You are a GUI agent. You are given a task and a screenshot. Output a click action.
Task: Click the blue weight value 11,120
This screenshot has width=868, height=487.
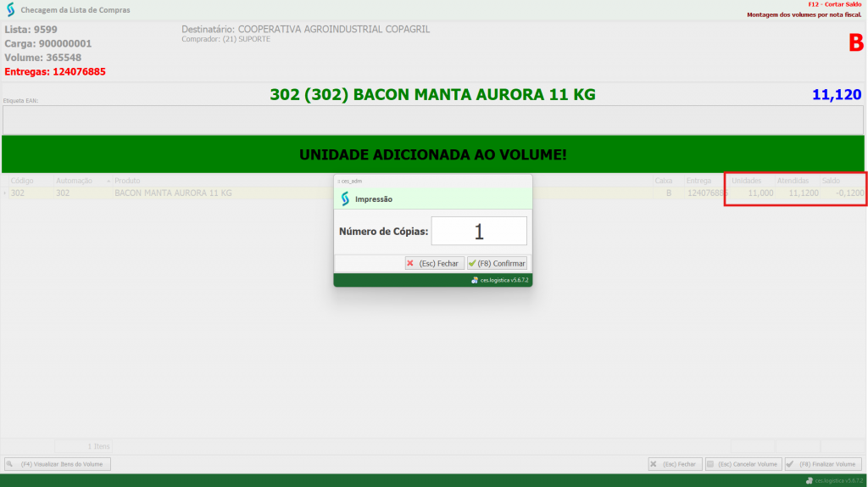(837, 95)
